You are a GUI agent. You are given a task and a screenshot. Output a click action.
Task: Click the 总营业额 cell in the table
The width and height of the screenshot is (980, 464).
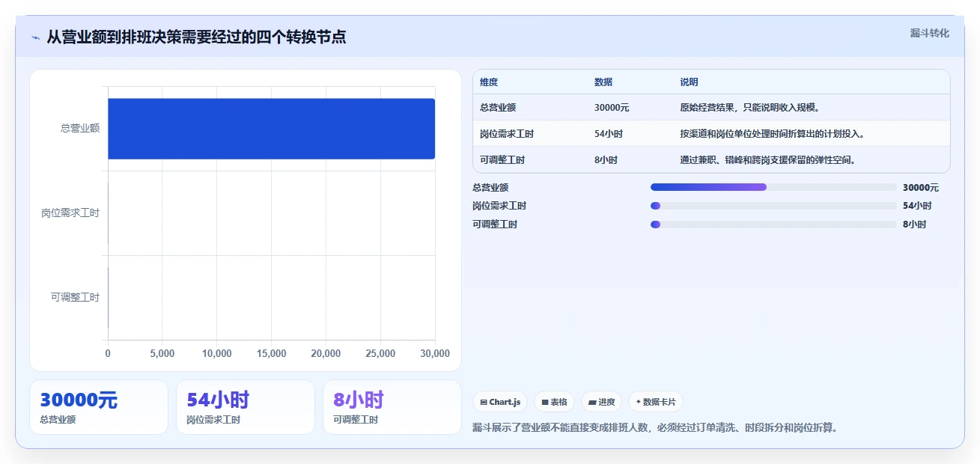pyautogui.click(x=498, y=108)
